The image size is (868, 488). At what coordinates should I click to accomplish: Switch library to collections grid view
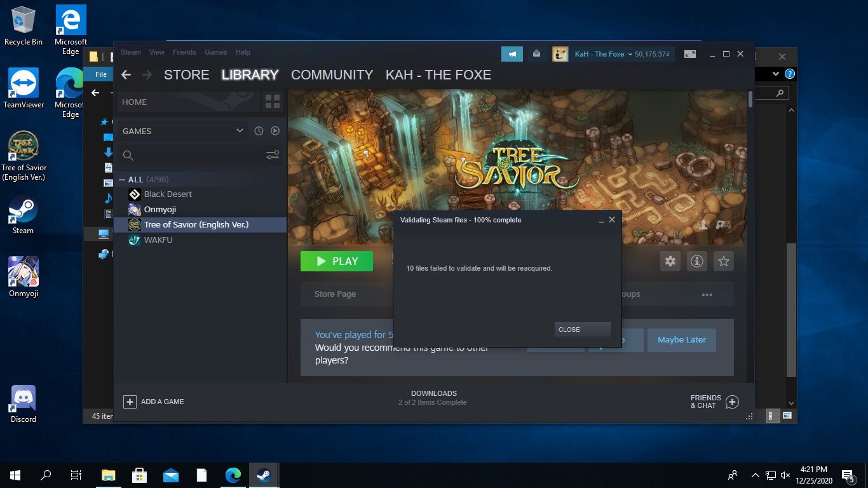pyautogui.click(x=273, y=102)
